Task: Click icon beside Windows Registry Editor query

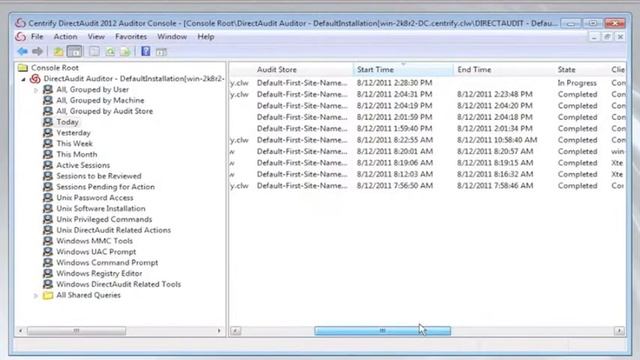Action: [48, 273]
